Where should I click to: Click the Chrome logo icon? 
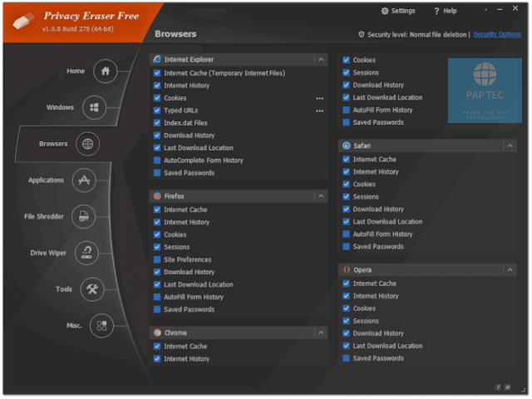157,332
